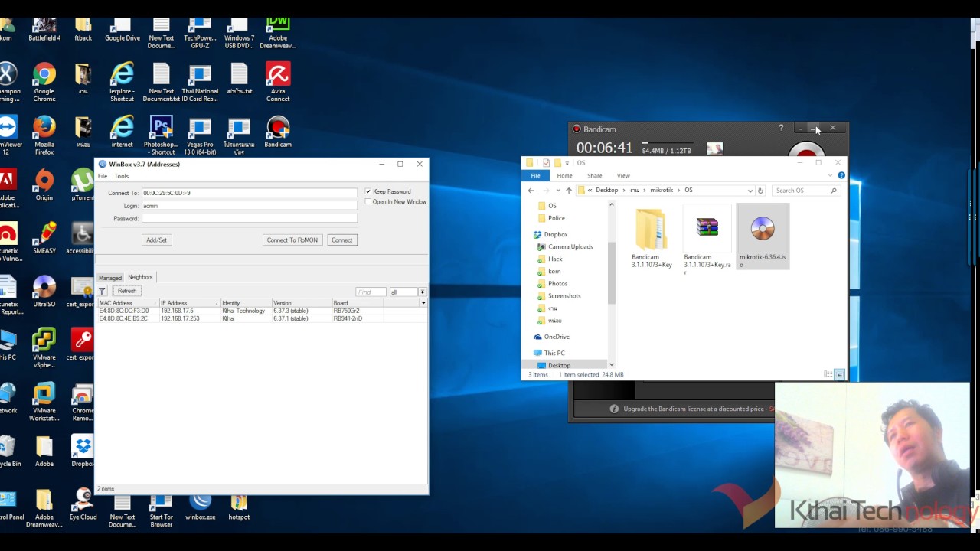This screenshot has width=980, height=551.
Task: Switch to the Managed tab
Action: 109,278
